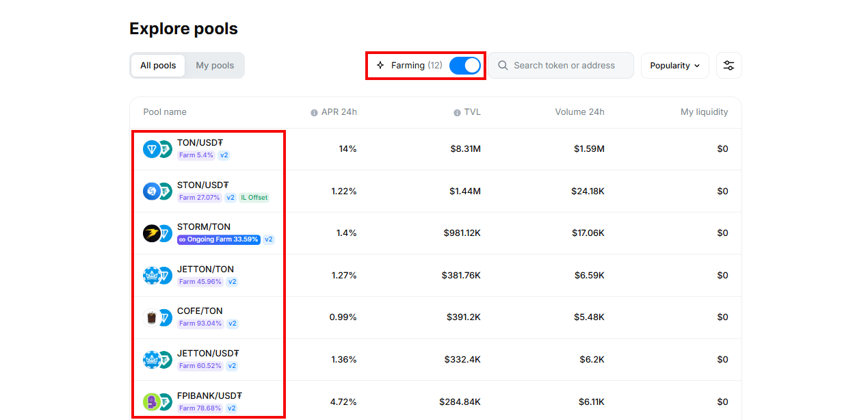Click the FPIBANK/USD₮ pool token icon
The image size is (868, 420).
pos(151,402)
